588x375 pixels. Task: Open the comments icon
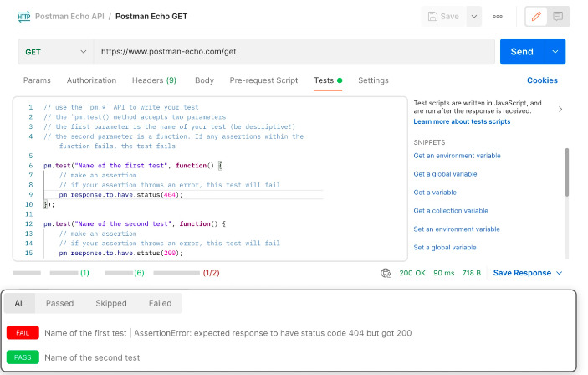coord(558,17)
